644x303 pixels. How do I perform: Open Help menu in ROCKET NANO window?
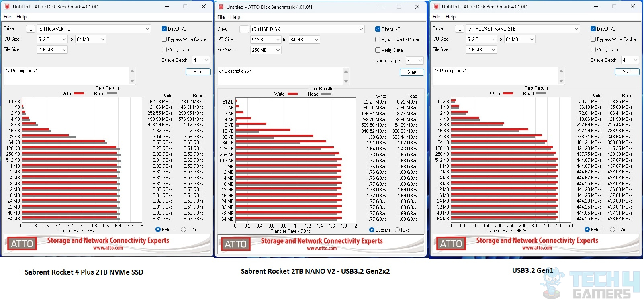coord(450,17)
